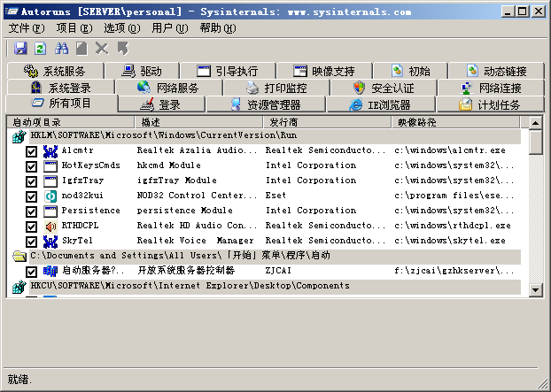Switch to the IE浏览器 tab
The height and width of the screenshot is (392, 551).
point(381,104)
